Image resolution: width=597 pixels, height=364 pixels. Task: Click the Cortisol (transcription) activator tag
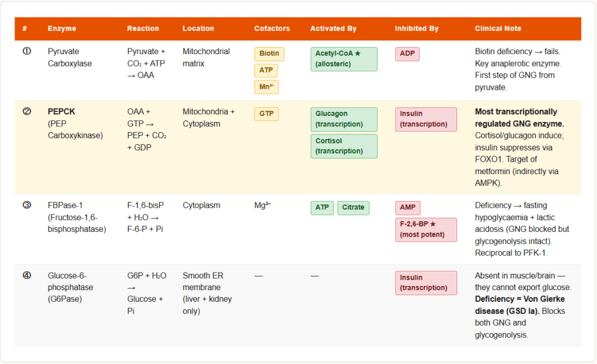[343, 146]
